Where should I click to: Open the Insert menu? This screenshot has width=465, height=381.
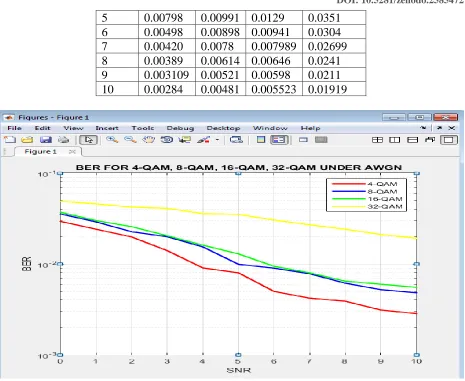107,128
